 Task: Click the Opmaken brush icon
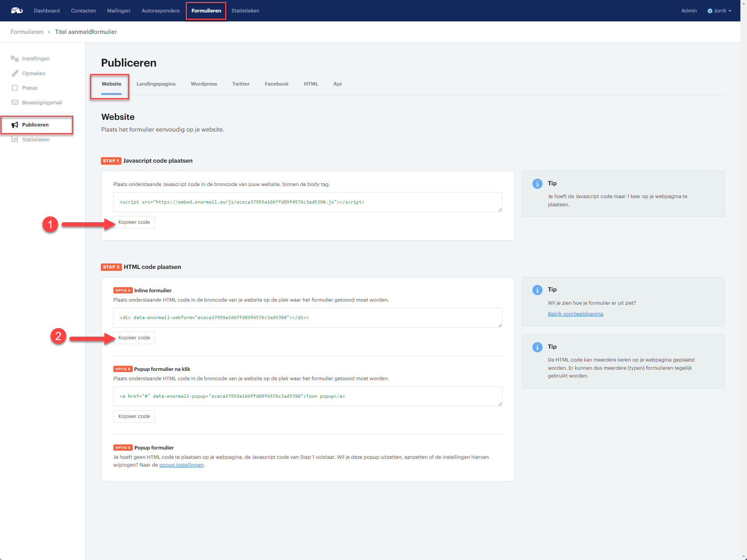pos(15,73)
